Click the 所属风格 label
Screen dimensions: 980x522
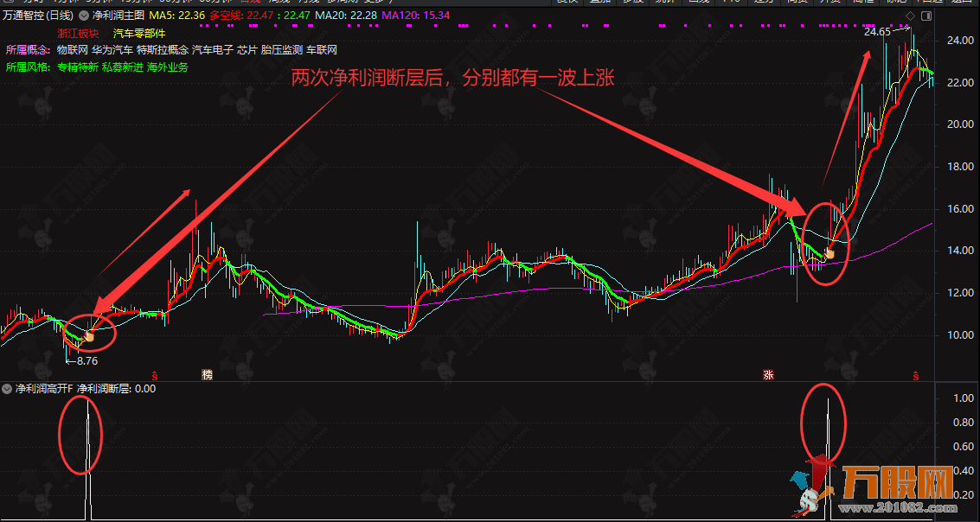[27, 67]
